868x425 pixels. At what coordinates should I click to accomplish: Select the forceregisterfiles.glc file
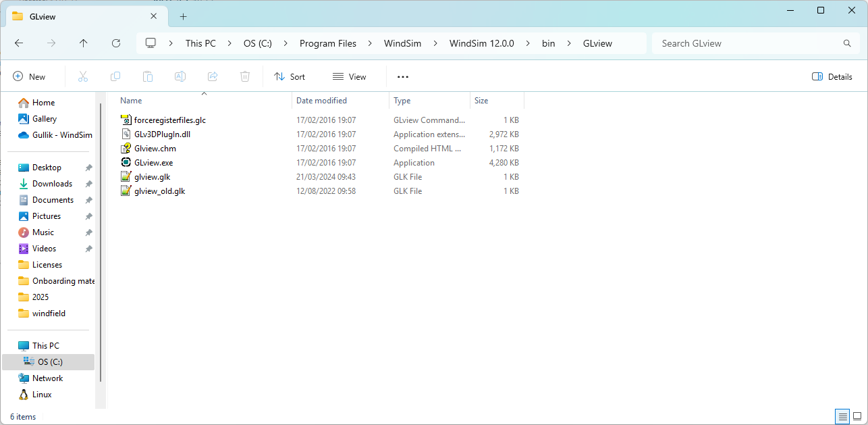click(x=169, y=120)
